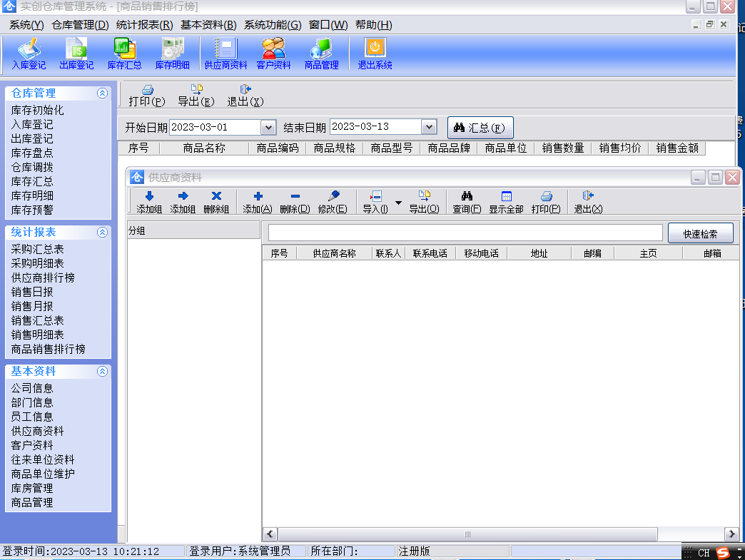Open 系统功能(G) menu
Viewport: 745px width, 560px height.
pos(273,25)
